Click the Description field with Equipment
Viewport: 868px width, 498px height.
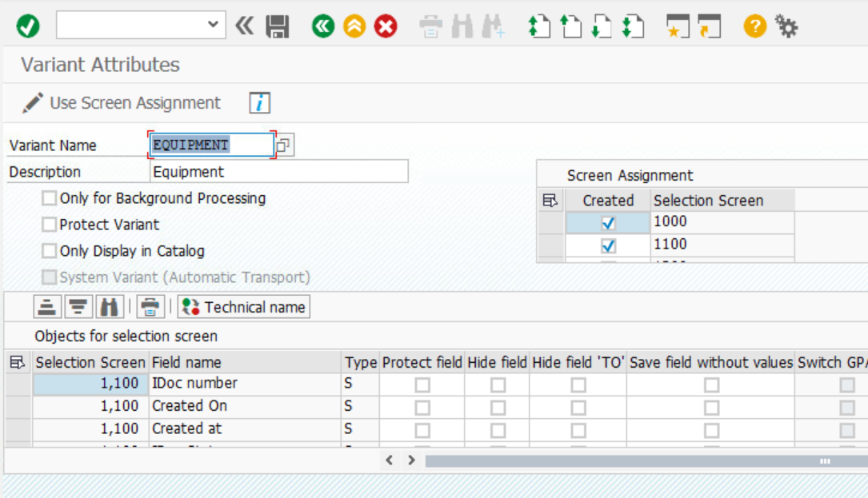tap(279, 172)
